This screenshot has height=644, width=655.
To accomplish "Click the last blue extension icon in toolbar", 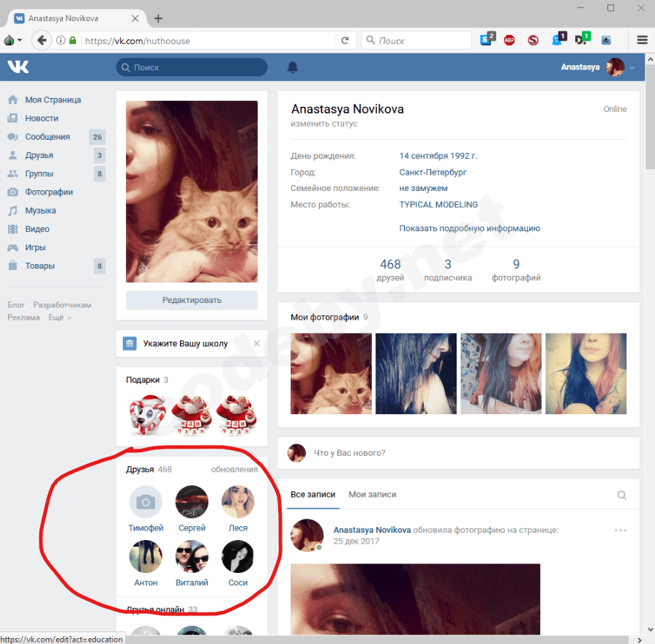I will point(606,40).
